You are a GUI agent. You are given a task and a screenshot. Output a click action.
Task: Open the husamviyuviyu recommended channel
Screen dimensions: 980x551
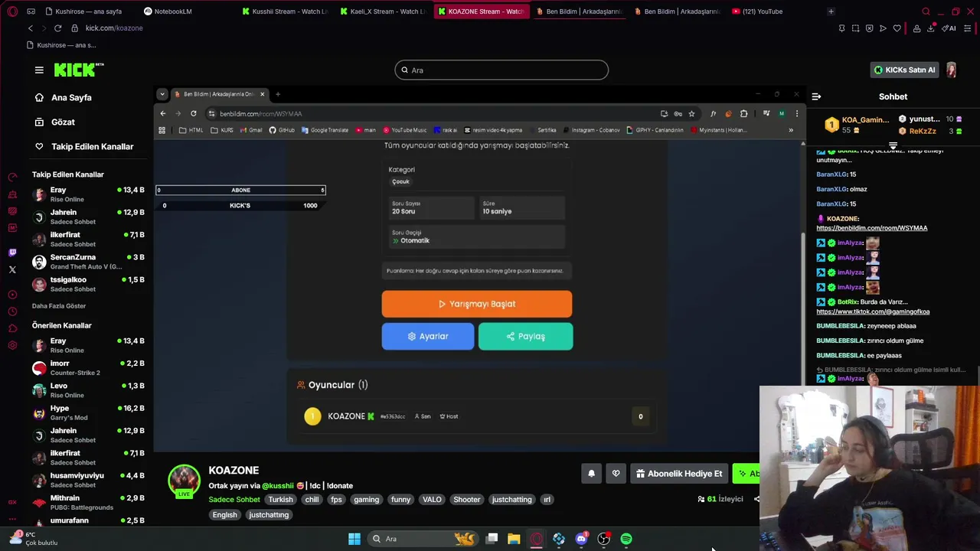(x=88, y=480)
